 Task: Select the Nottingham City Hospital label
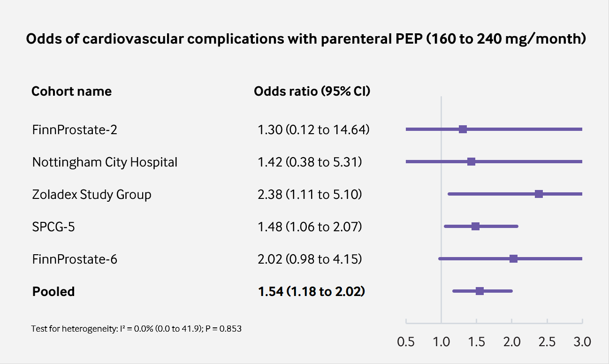point(105,162)
